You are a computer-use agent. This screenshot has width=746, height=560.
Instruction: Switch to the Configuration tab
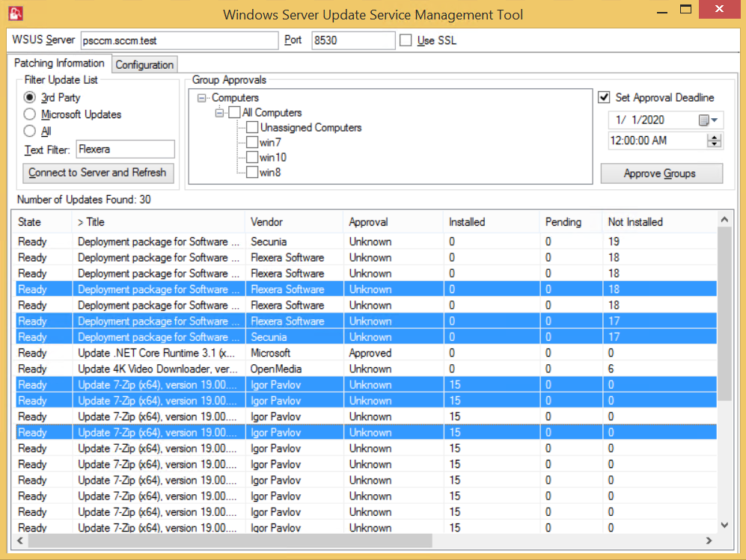pyautogui.click(x=144, y=65)
